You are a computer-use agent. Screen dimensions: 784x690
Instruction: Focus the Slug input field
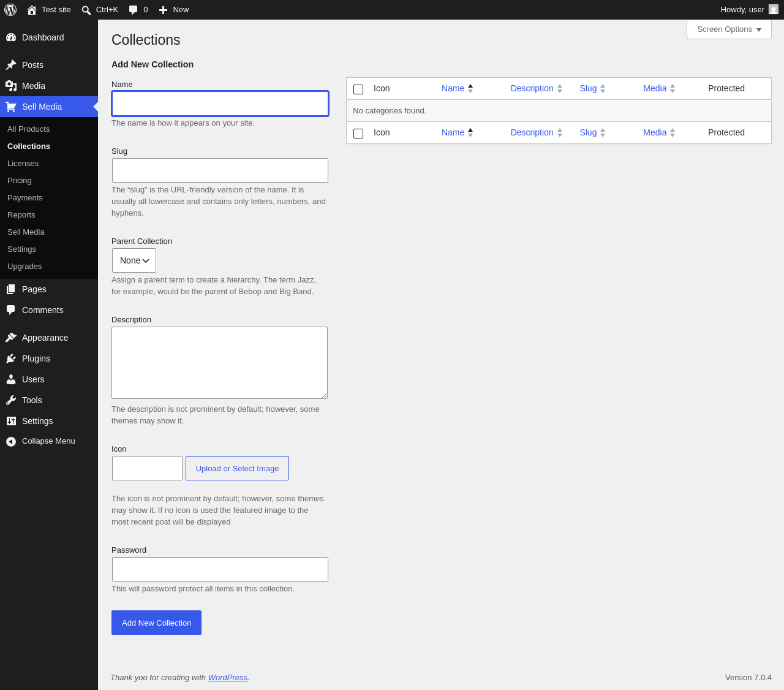pos(220,170)
